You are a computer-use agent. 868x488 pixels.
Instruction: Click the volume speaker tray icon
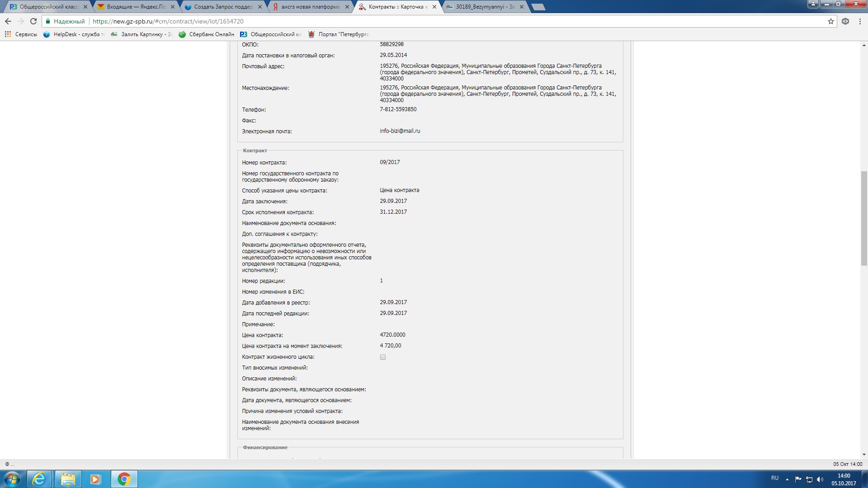pyautogui.click(x=820, y=479)
